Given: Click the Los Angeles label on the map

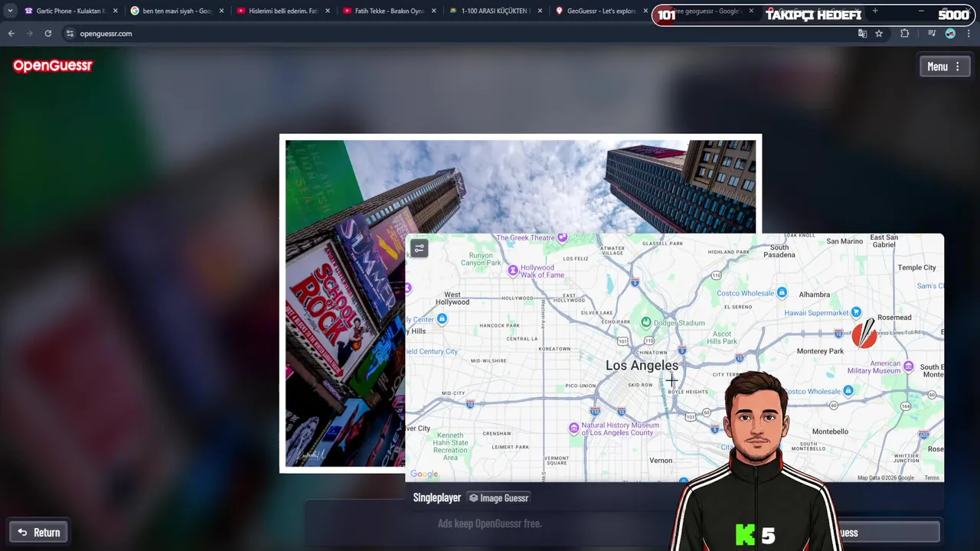Looking at the screenshot, I should [642, 366].
